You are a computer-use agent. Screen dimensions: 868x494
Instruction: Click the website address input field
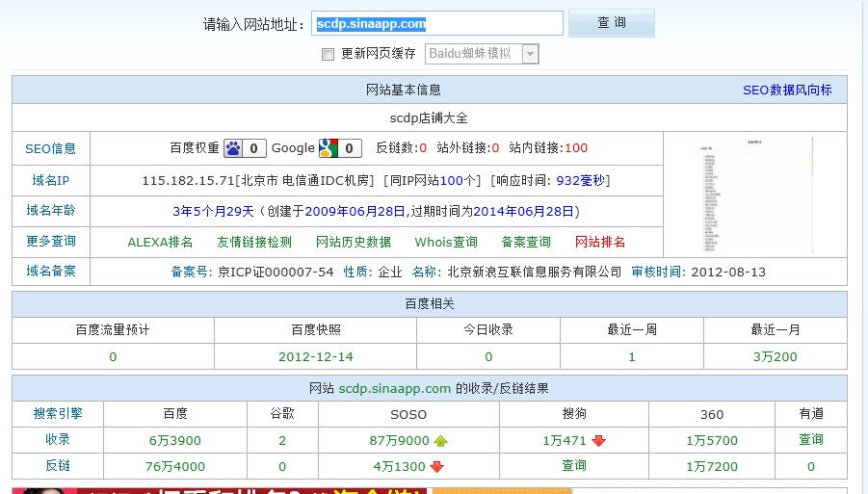pyautogui.click(x=437, y=24)
